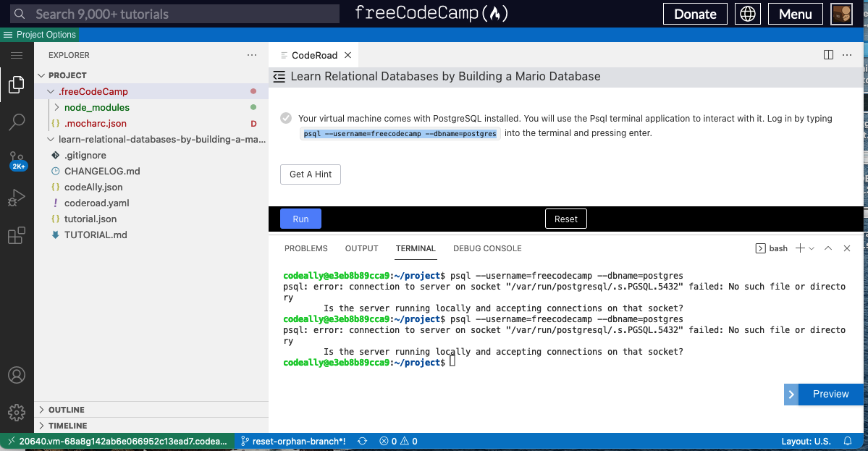Screen dimensions: 868x451
Task: Click the blue Run button
Action: 300,219
